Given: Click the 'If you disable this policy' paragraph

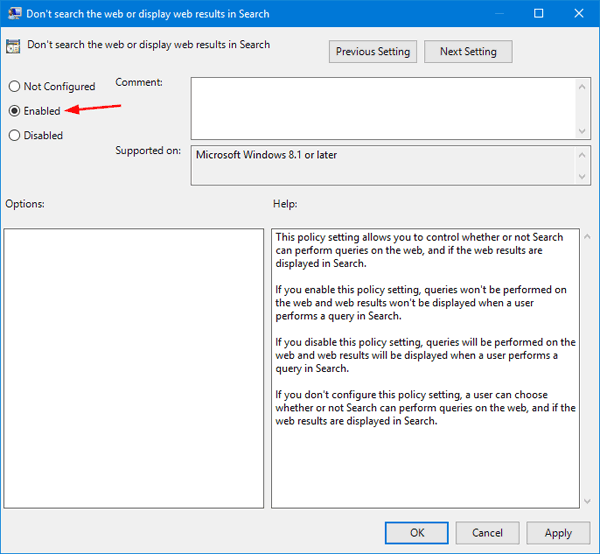Looking at the screenshot, I should coord(426,355).
